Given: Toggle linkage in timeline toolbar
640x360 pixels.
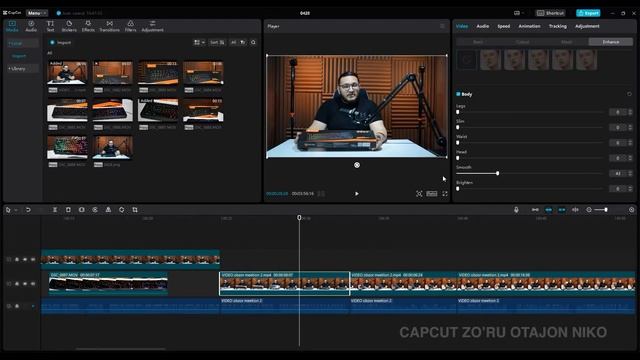Looking at the screenshot, I should pyautogui.click(x=562, y=210).
